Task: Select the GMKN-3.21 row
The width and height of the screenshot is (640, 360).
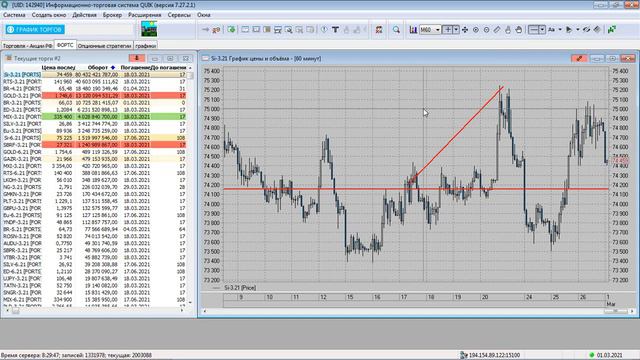Action: coord(95,194)
